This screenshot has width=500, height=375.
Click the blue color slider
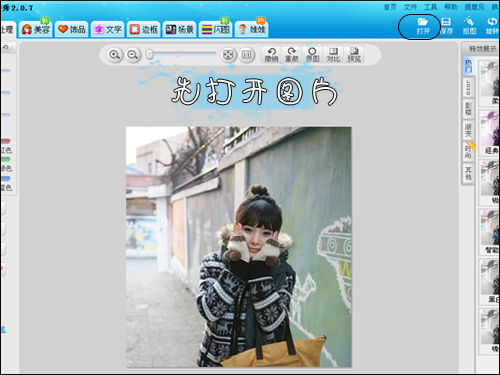(x=5, y=179)
